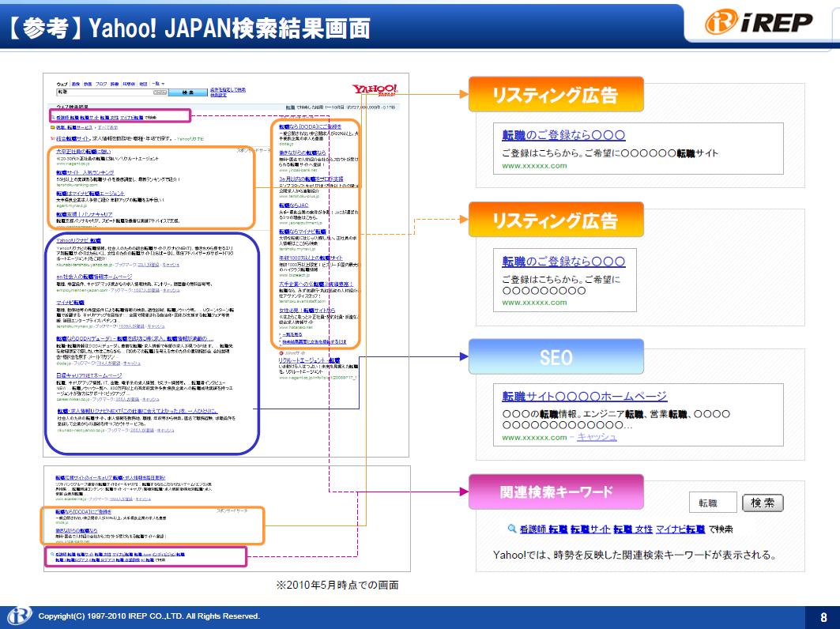
Task: Open the Yahoo!リクナビ 転職 organic result
Action: click(x=78, y=240)
